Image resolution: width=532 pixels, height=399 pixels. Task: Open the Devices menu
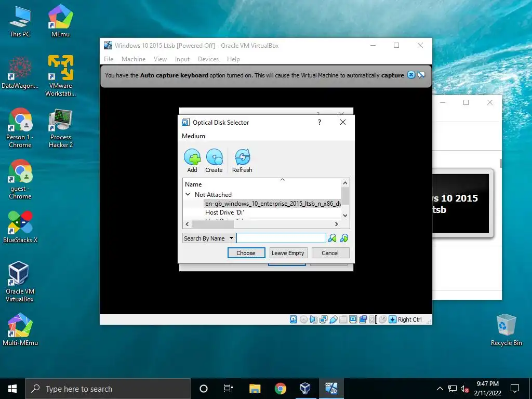[x=208, y=59]
